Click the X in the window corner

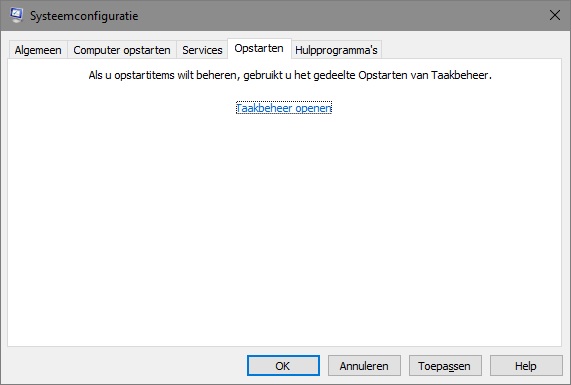[x=555, y=15]
